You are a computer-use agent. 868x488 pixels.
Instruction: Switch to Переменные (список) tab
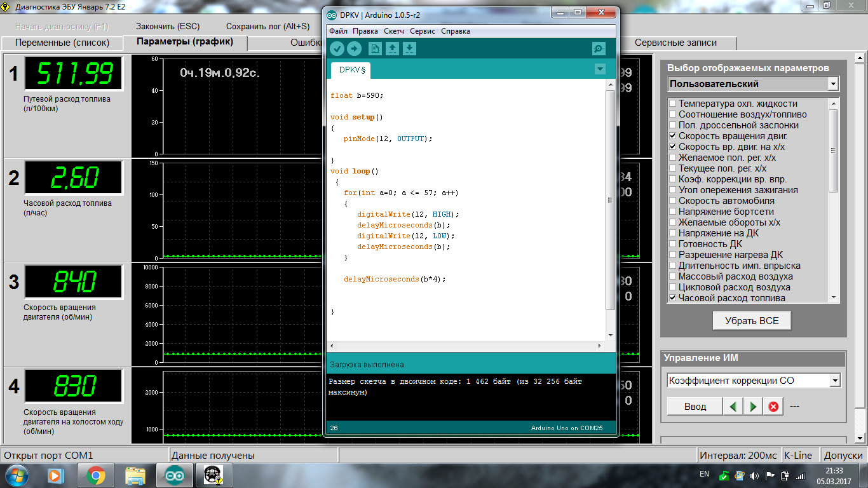(62, 43)
